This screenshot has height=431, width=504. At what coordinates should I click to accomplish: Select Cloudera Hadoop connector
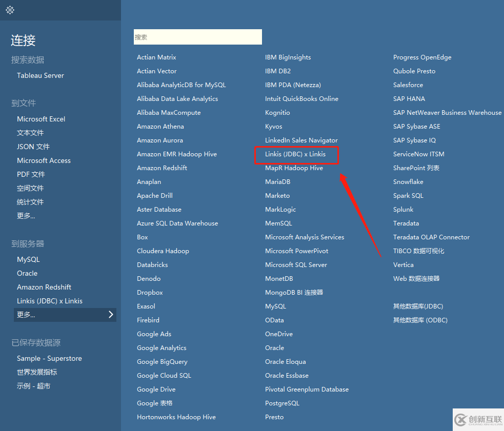click(163, 251)
